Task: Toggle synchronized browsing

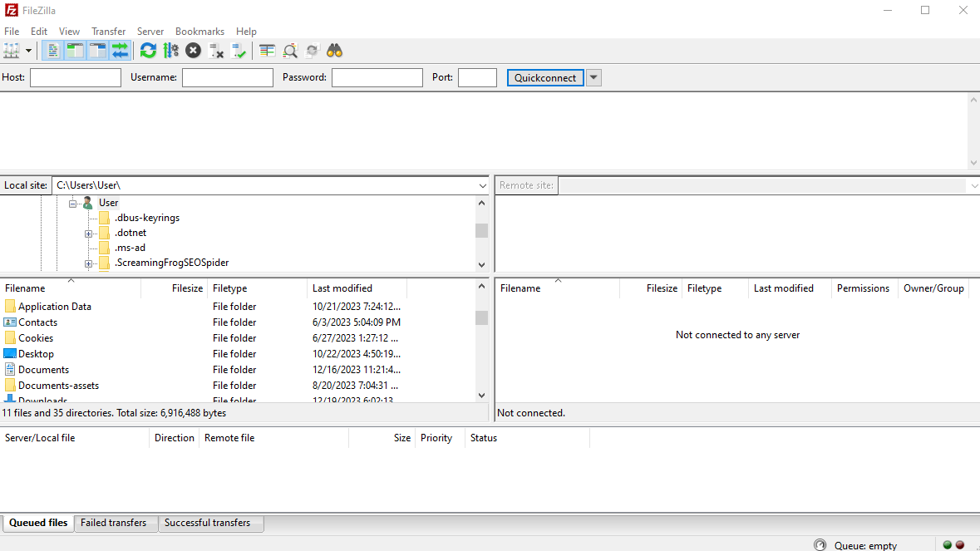Action: coord(312,51)
